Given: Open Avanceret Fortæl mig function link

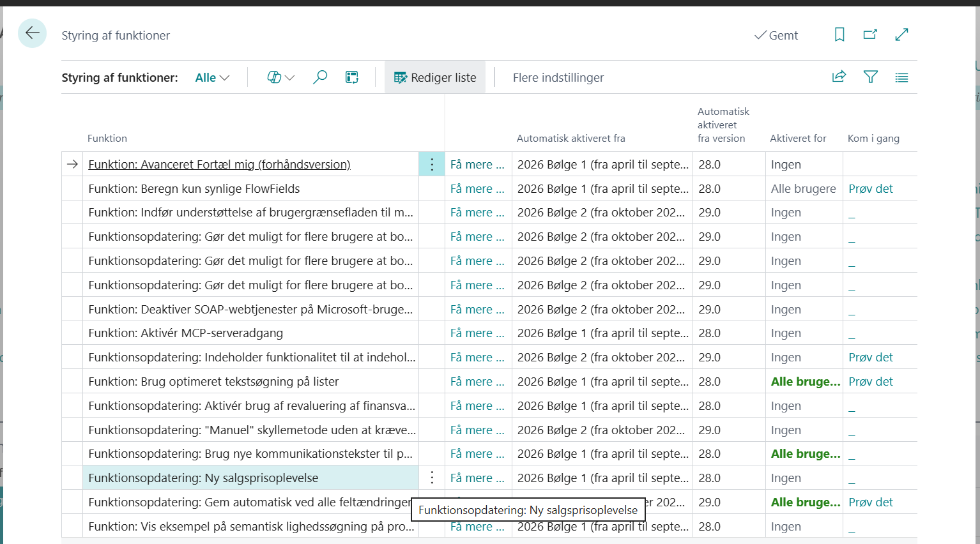Looking at the screenshot, I should click(x=219, y=165).
